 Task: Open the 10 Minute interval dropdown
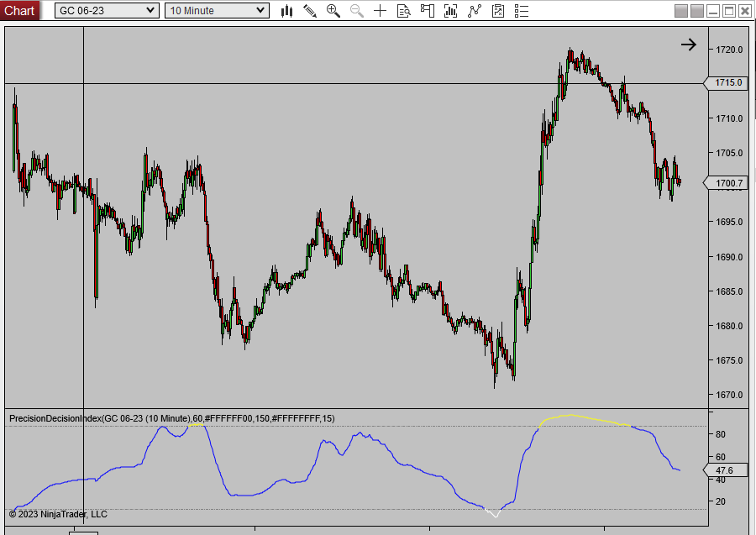pyautogui.click(x=216, y=10)
